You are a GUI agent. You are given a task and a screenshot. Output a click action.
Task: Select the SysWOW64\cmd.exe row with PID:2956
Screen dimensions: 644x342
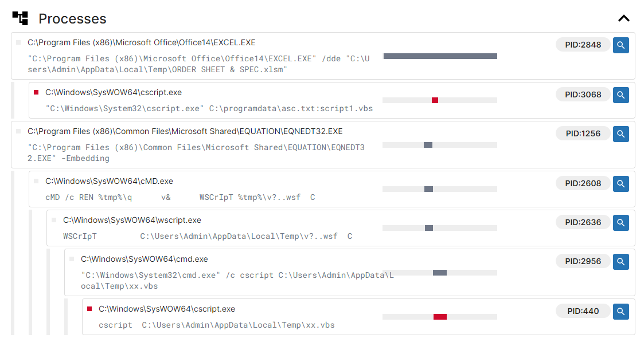coord(349,272)
